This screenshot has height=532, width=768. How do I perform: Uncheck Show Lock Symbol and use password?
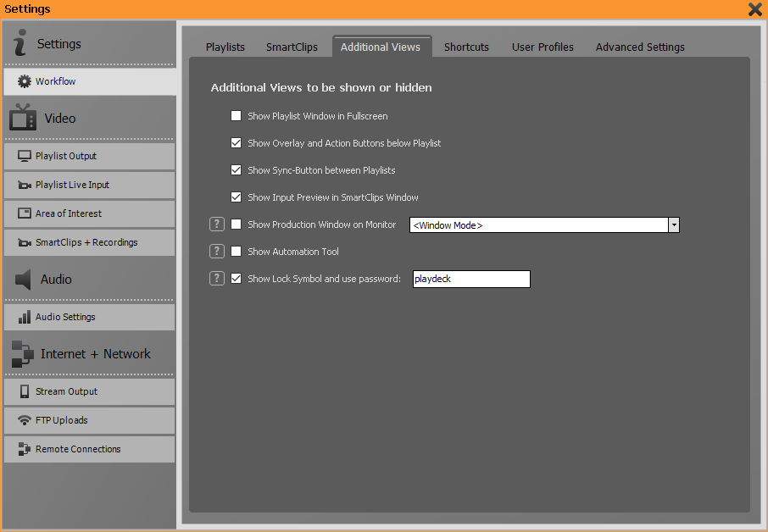tap(237, 279)
